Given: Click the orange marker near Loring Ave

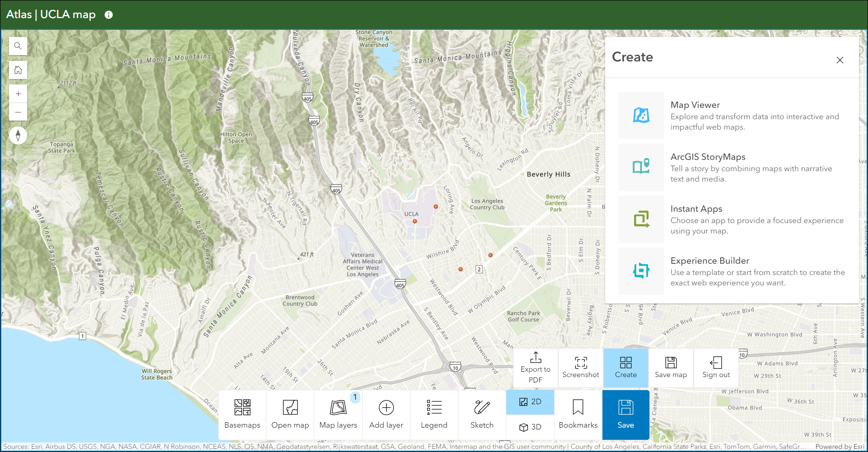Looking at the screenshot, I should [x=436, y=206].
